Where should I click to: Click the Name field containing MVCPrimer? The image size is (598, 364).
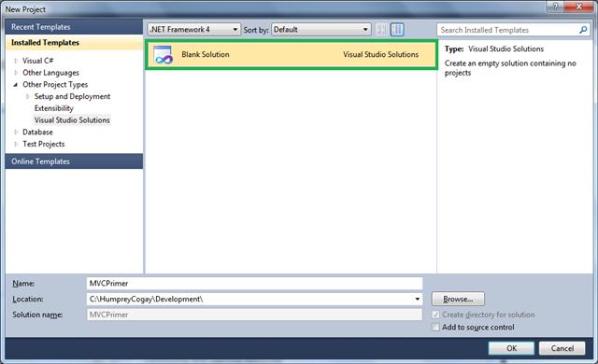(x=254, y=284)
